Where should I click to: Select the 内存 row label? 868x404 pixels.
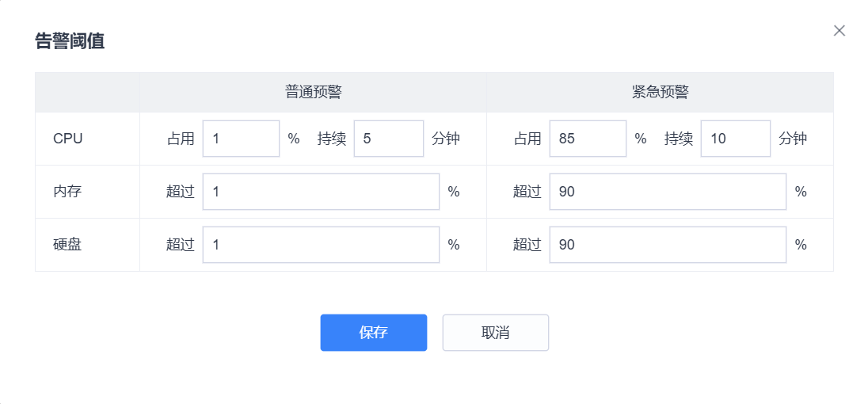pos(67,192)
